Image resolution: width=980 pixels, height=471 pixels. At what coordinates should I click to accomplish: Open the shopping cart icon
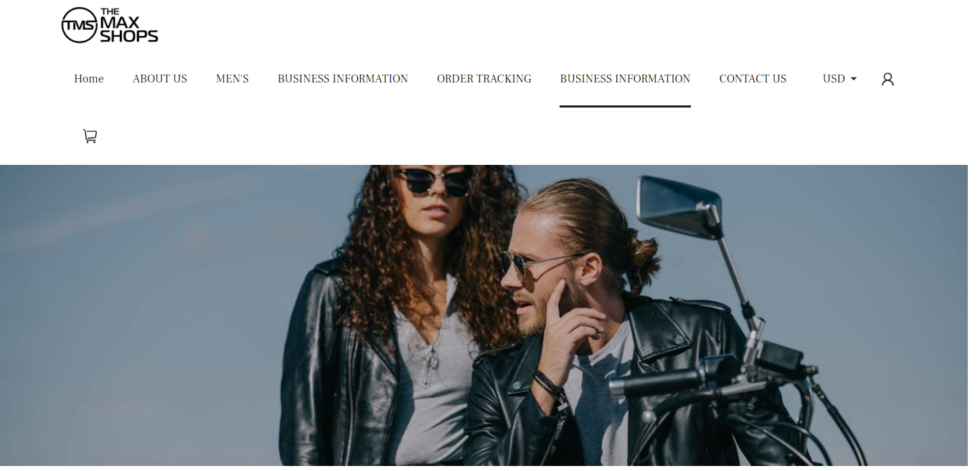click(x=90, y=135)
